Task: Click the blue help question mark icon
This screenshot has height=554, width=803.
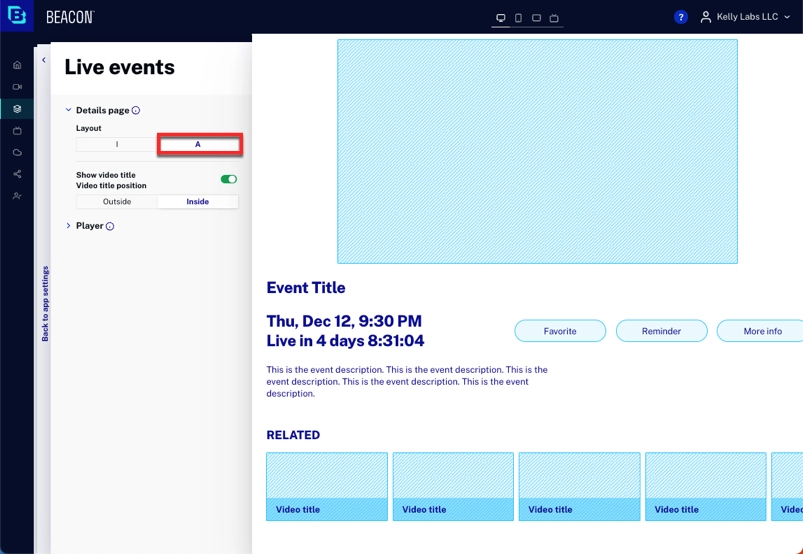Action: click(x=680, y=17)
